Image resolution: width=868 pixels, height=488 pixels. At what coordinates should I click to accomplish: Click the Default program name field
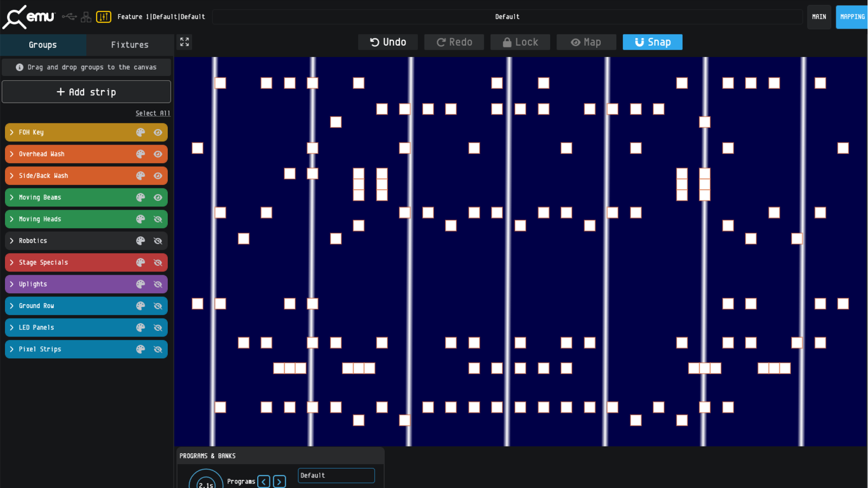pos(336,475)
